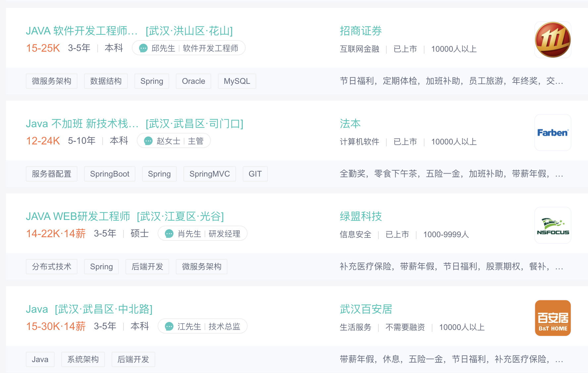Click the chat icon beside 肖先生

pos(169,234)
